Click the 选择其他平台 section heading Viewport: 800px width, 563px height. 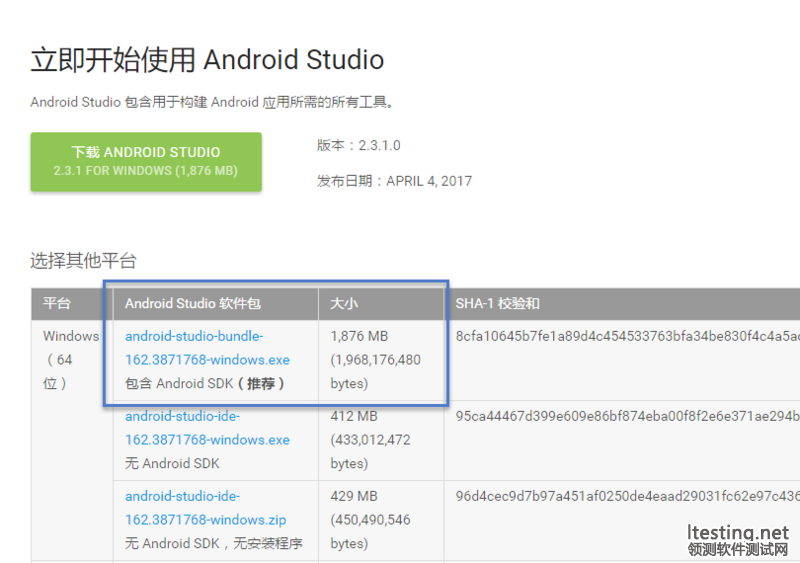(83, 261)
